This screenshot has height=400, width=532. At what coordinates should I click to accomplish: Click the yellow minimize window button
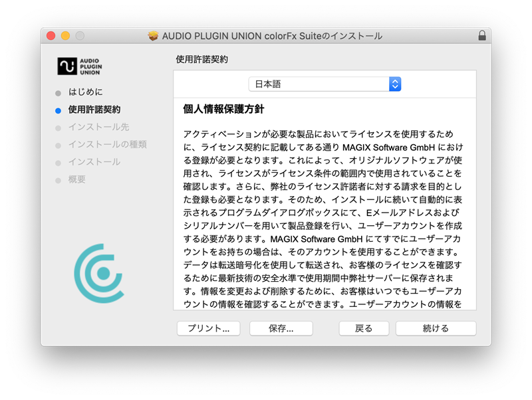point(65,36)
